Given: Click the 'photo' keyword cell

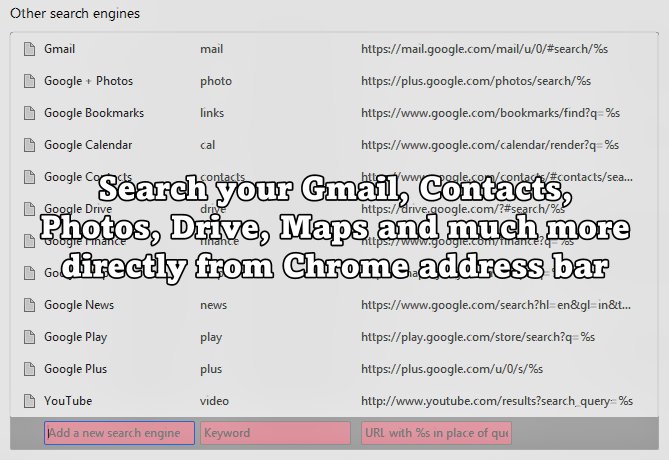Looking at the screenshot, I should (216, 81).
